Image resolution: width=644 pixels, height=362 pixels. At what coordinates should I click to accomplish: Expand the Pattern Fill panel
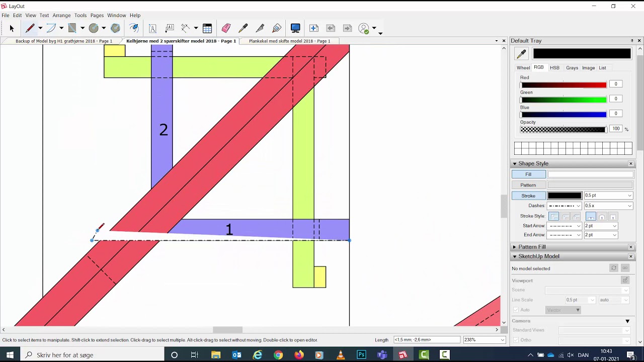point(515,247)
